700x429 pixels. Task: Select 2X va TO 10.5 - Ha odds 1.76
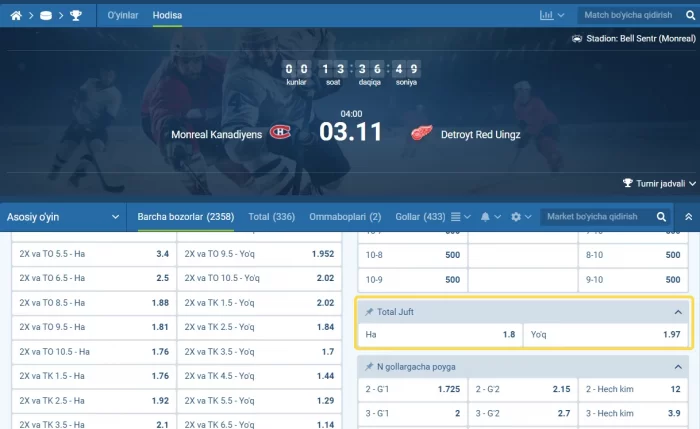tap(94, 352)
